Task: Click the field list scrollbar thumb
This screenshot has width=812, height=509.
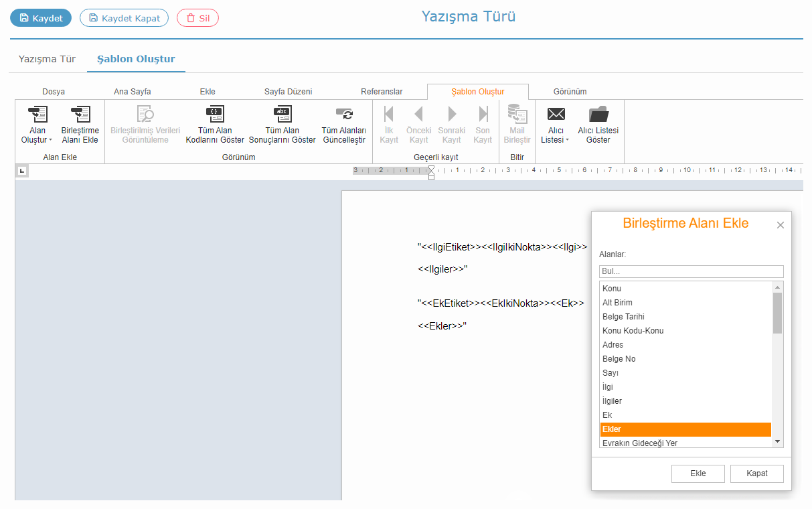Action: [x=777, y=313]
